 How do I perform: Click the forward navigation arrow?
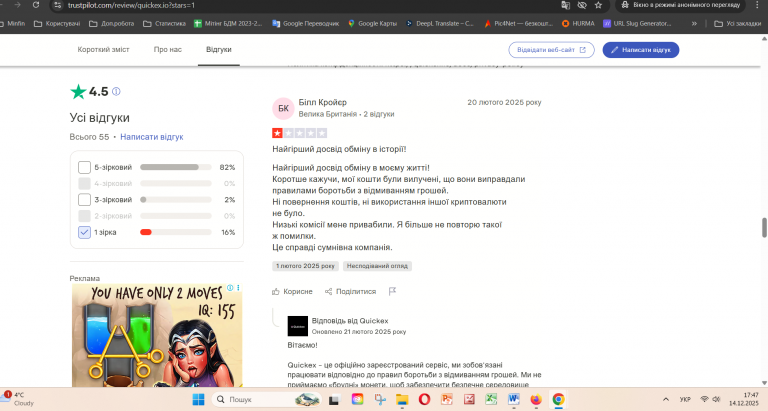18,5
